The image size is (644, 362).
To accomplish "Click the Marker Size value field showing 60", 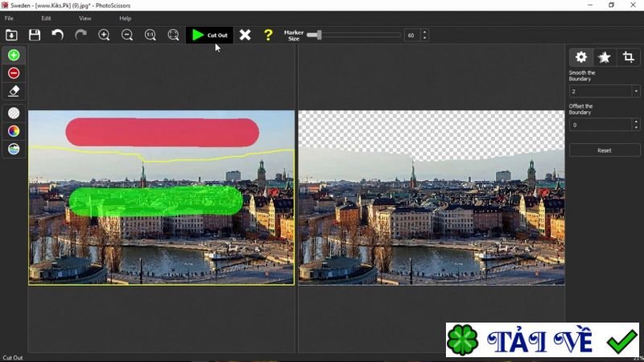I will pos(412,35).
